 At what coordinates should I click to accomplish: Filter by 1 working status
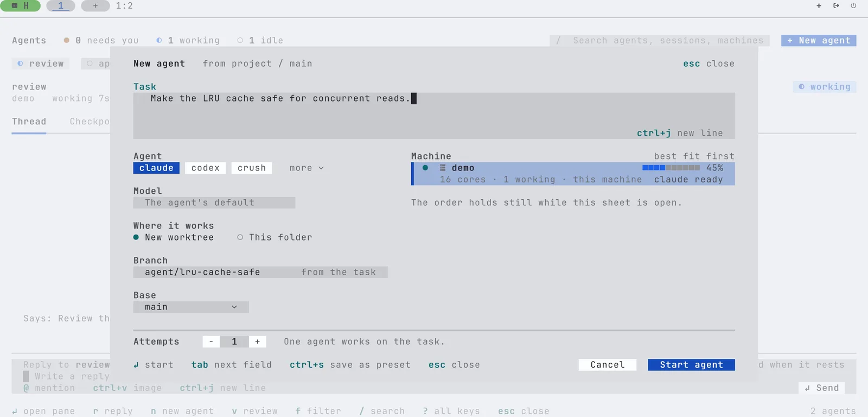click(188, 40)
